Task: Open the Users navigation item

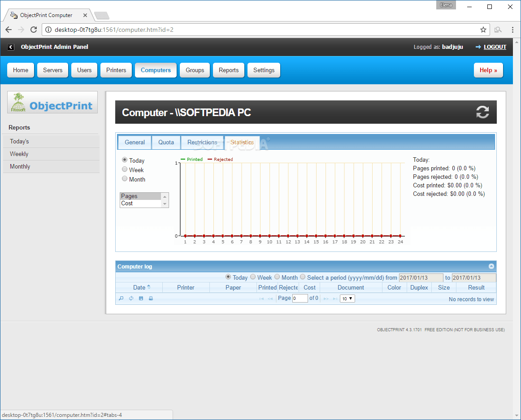Action: point(84,70)
